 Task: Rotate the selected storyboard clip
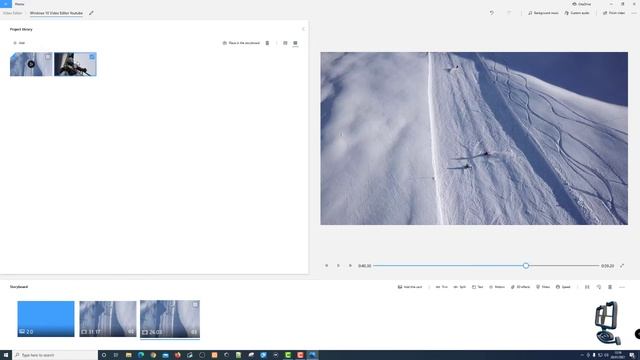click(599, 287)
